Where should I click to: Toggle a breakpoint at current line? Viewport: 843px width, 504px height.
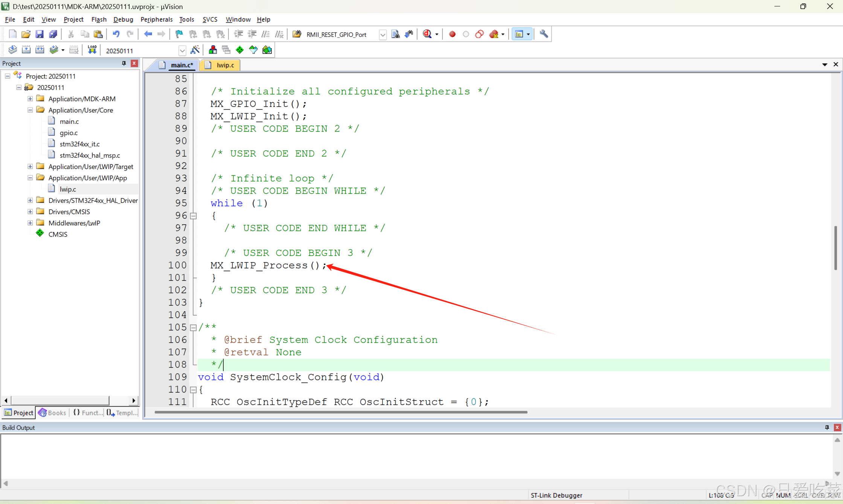(452, 34)
